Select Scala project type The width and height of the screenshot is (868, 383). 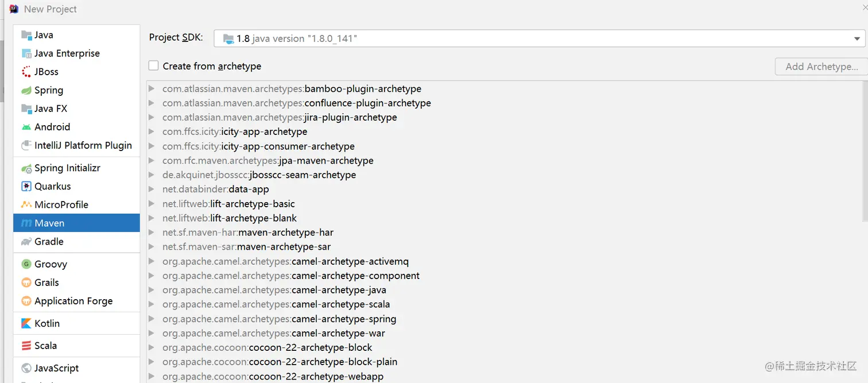point(76,346)
